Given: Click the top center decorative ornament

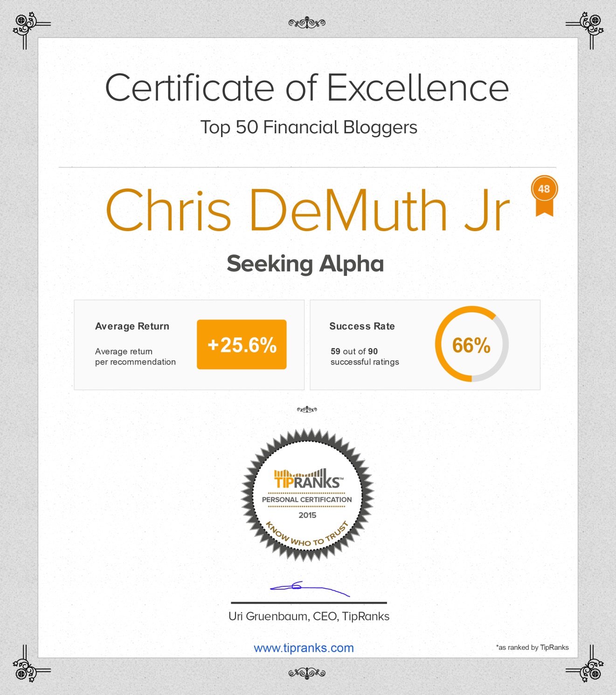Looking at the screenshot, I should 307,22.
